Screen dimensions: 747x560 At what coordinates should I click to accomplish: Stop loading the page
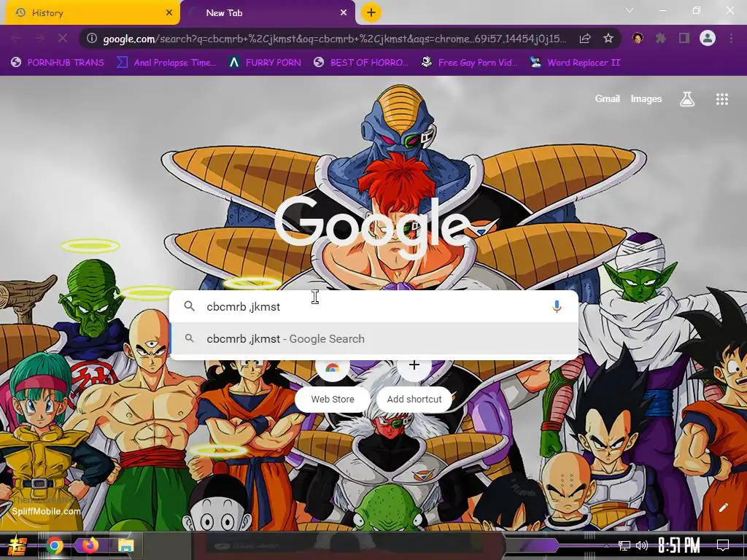tap(63, 39)
